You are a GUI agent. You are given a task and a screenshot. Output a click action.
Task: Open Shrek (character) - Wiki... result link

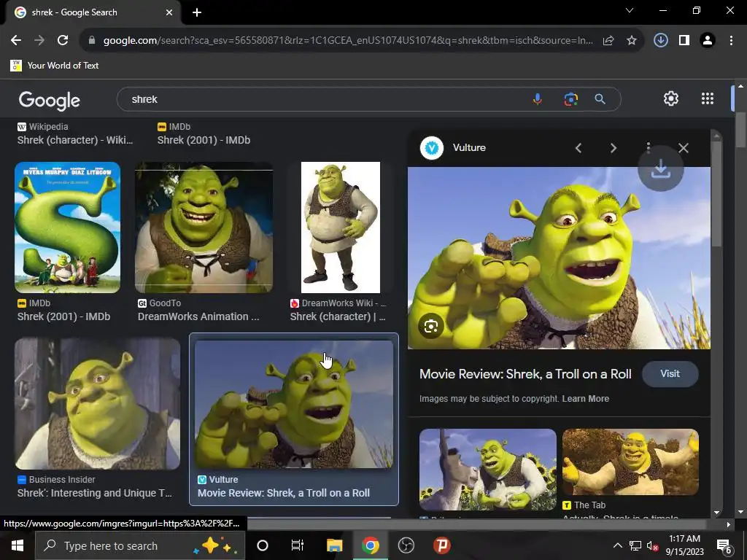tap(75, 141)
